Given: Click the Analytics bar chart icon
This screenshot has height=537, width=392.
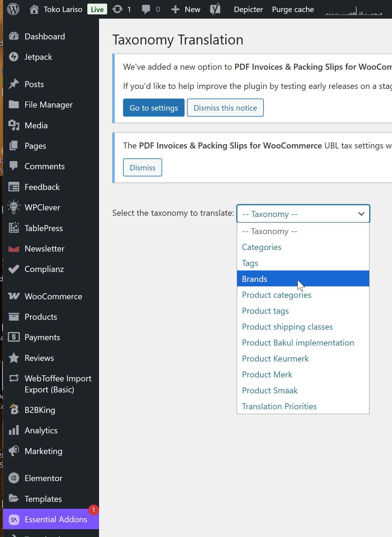Looking at the screenshot, I should tap(14, 430).
